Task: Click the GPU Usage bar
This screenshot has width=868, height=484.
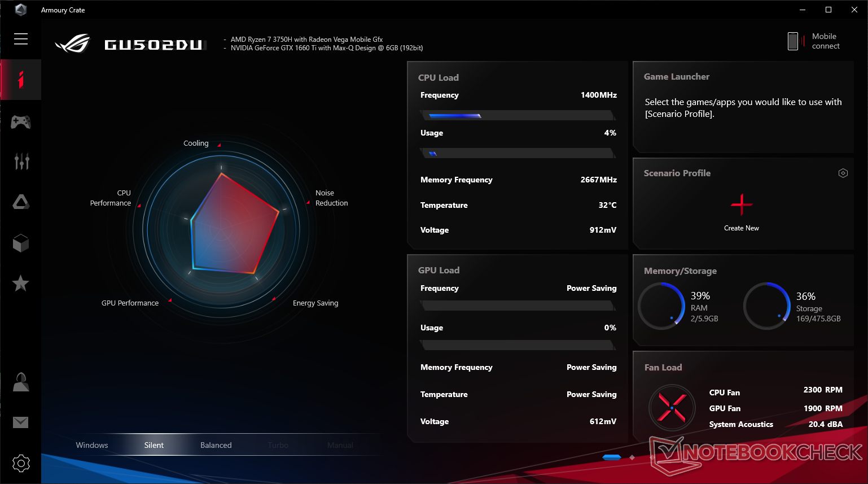Action: point(518,345)
